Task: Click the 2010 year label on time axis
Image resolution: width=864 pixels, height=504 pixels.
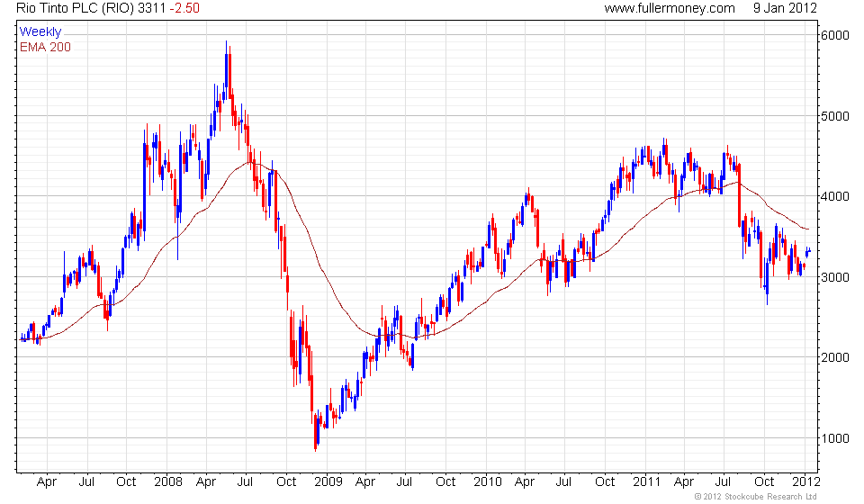Action: point(488,482)
